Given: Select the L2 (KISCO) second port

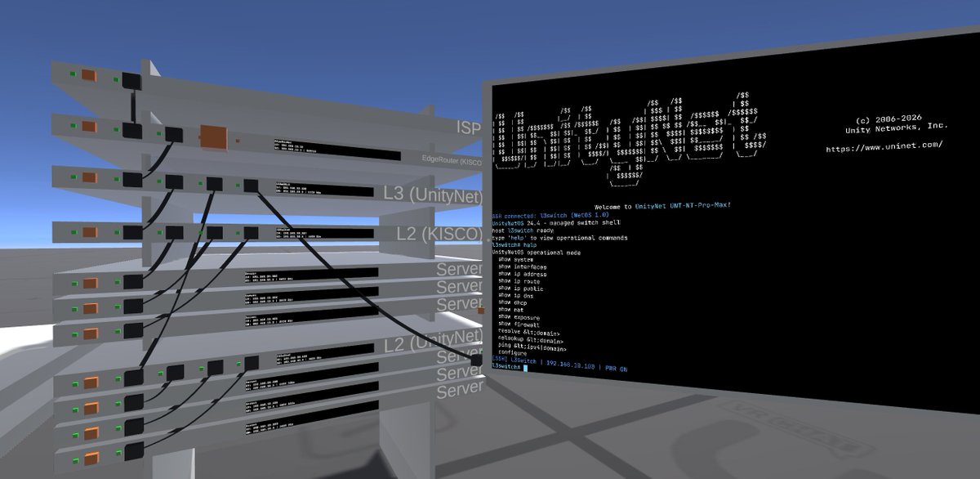Looking at the screenshot, I should [x=174, y=233].
